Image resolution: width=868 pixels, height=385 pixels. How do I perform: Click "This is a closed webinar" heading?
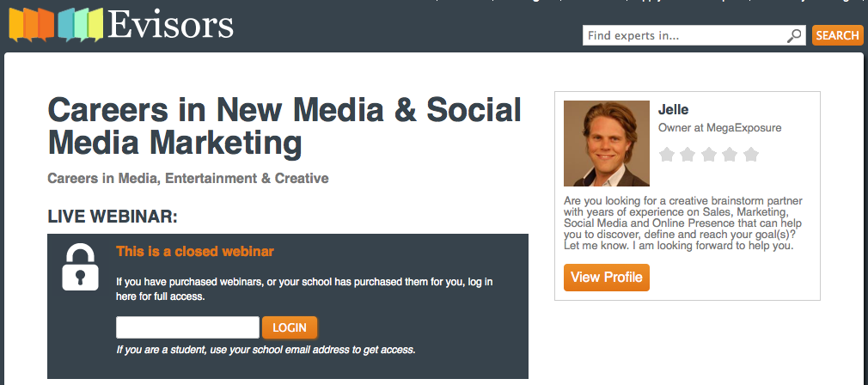(194, 252)
